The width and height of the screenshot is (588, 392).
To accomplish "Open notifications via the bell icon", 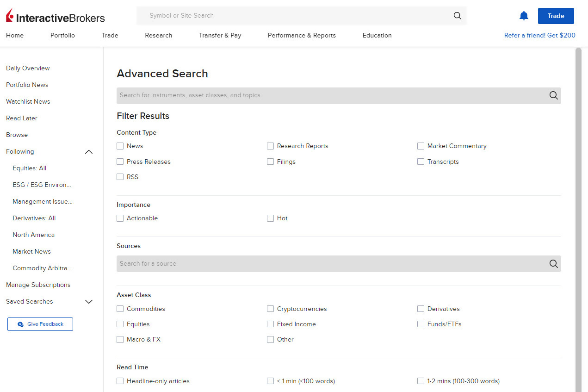I will (x=524, y=15).
